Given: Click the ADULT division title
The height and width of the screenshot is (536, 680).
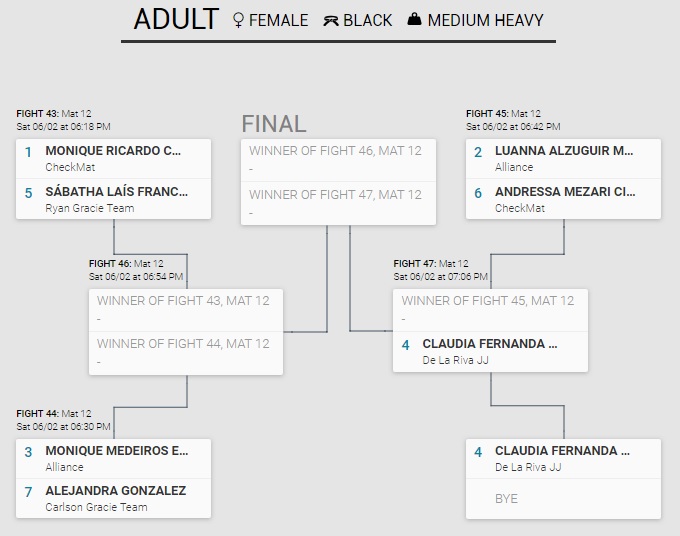Looking at the screenshot, I should [x=176, y=20].
